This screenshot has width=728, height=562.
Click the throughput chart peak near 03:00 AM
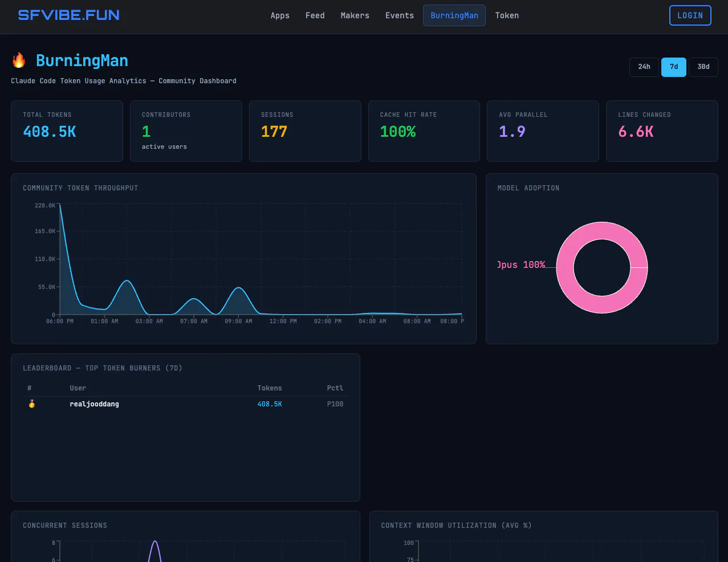tap(127, 281)
